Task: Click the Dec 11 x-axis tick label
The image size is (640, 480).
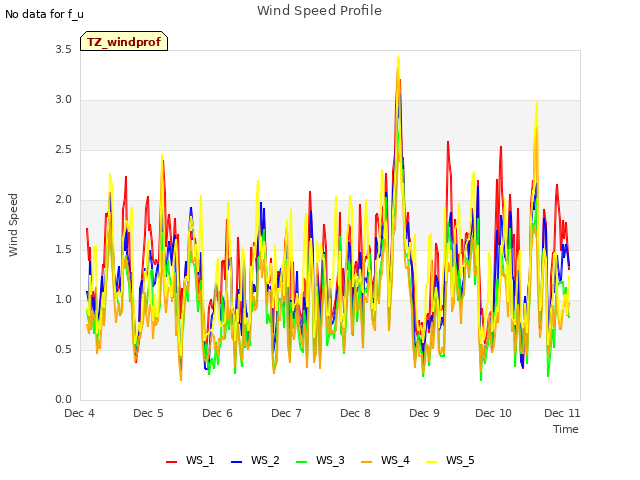Action: [562, 413]
